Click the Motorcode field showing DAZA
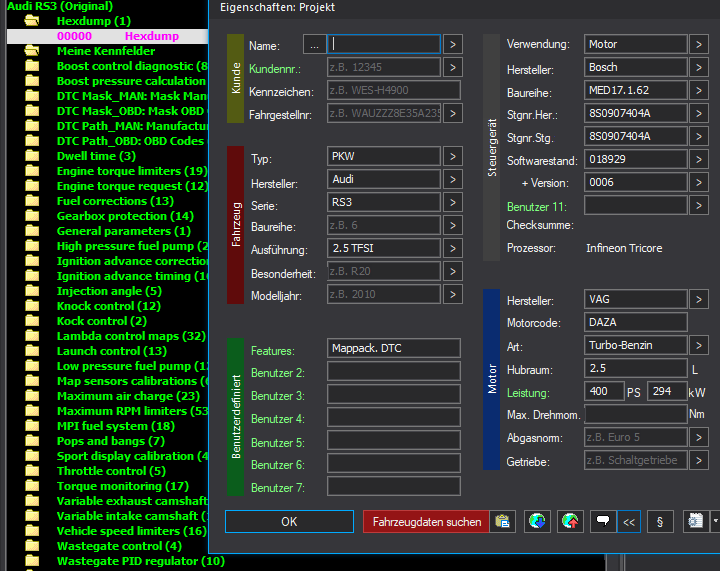Viewport: 720px width, 571px height. click(x=636, y=322)
